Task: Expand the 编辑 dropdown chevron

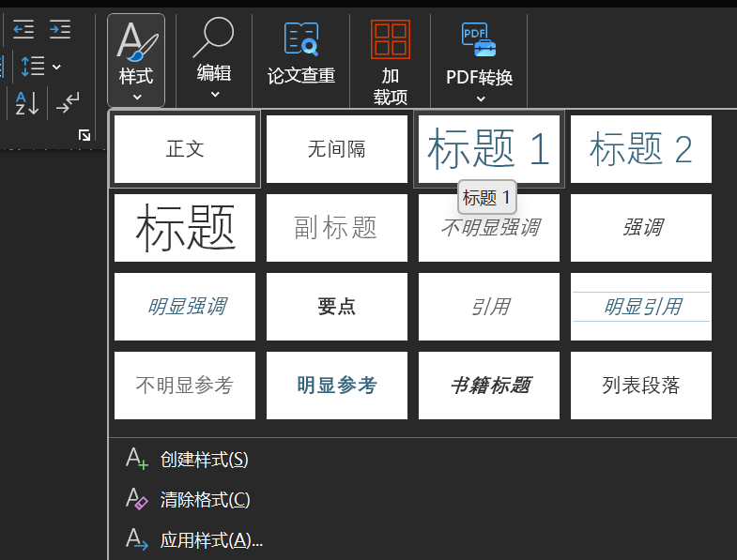Action: [215, 95]
